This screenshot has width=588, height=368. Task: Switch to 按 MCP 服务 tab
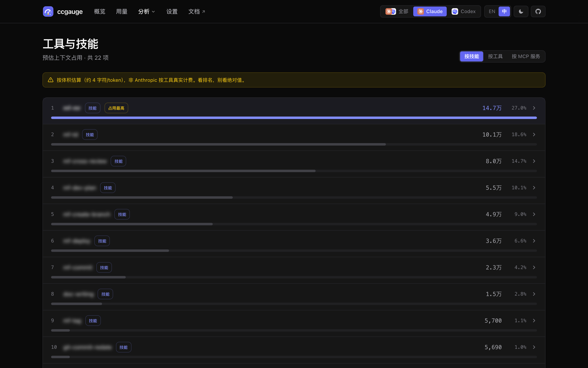click(x=526, y=56)
